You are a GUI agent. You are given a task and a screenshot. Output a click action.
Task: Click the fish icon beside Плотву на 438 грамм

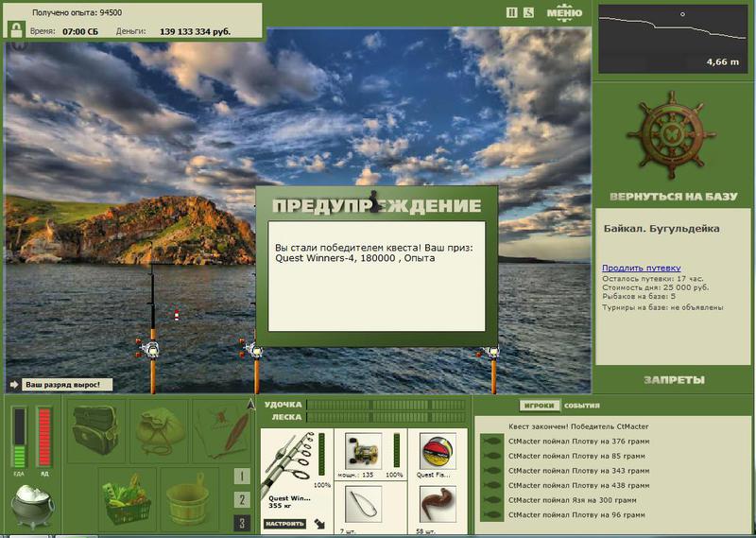[492, 485]
